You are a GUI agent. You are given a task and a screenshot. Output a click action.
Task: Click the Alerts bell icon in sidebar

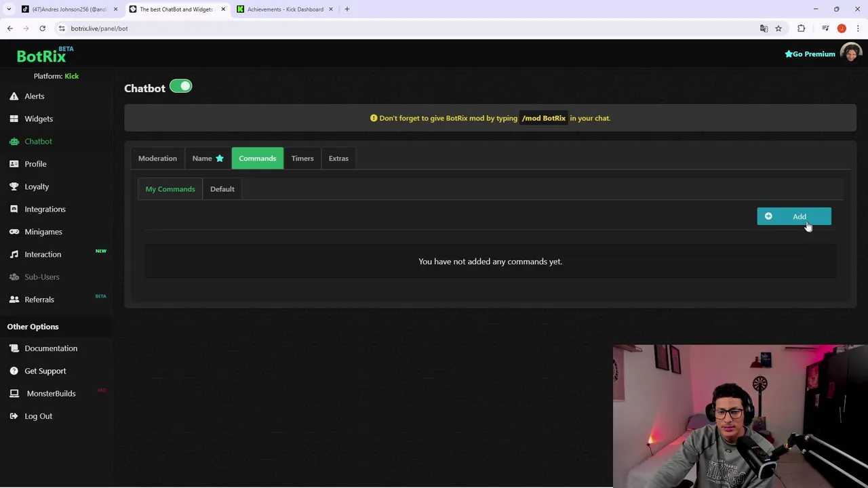click(x=14, y=96)
